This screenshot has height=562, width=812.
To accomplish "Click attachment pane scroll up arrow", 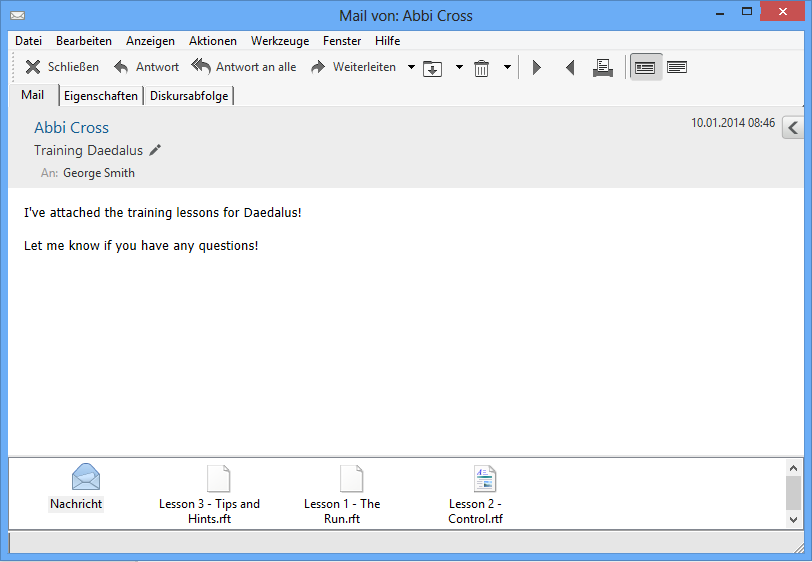I will (x=793, y=468).
